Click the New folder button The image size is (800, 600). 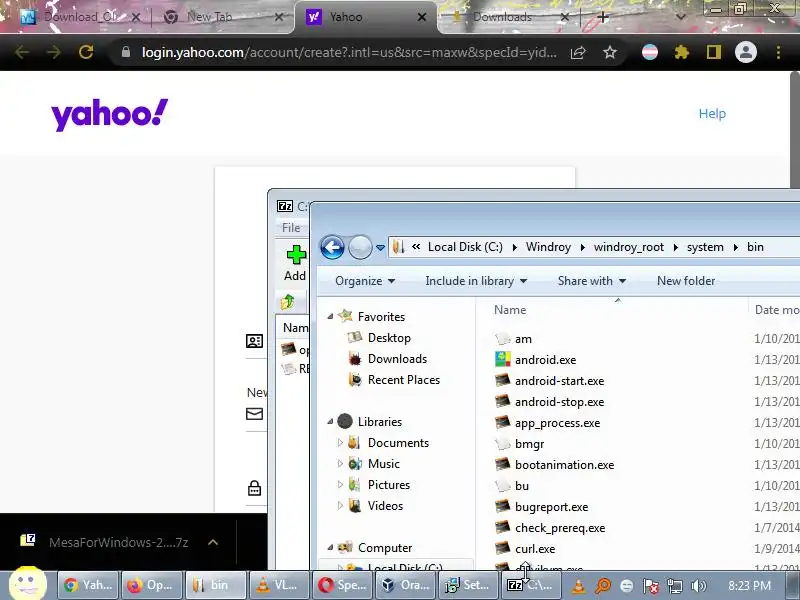(x=686, y=281)
